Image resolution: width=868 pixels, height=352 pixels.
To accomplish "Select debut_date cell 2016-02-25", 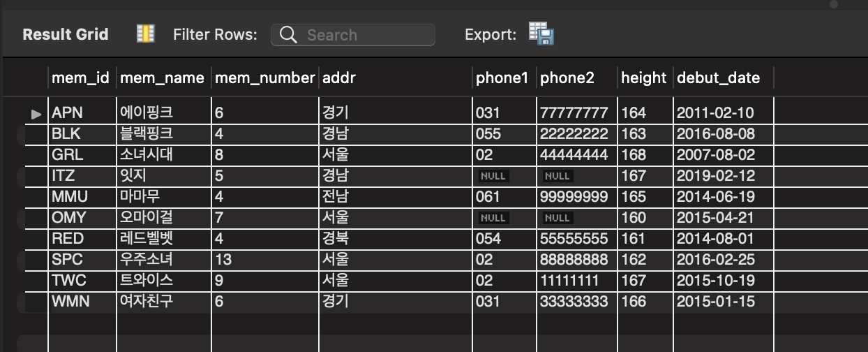I will pyautogui.click(x=723, y=260).
